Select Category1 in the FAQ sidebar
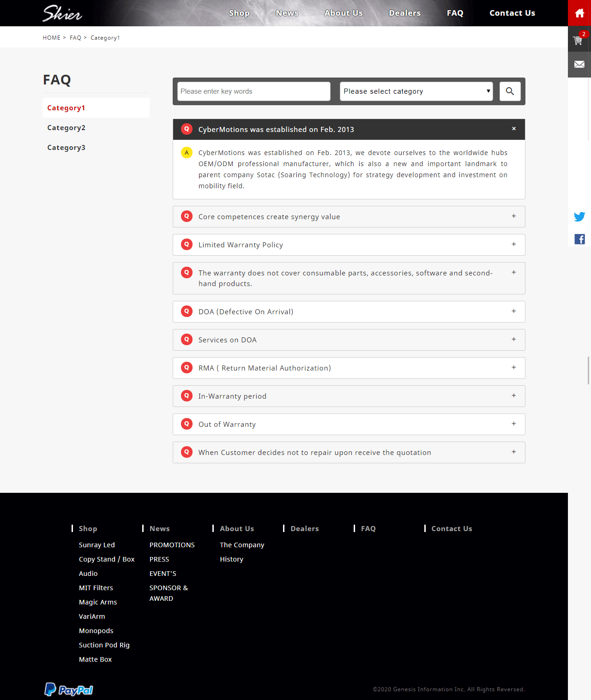 (x=96, y=108)
